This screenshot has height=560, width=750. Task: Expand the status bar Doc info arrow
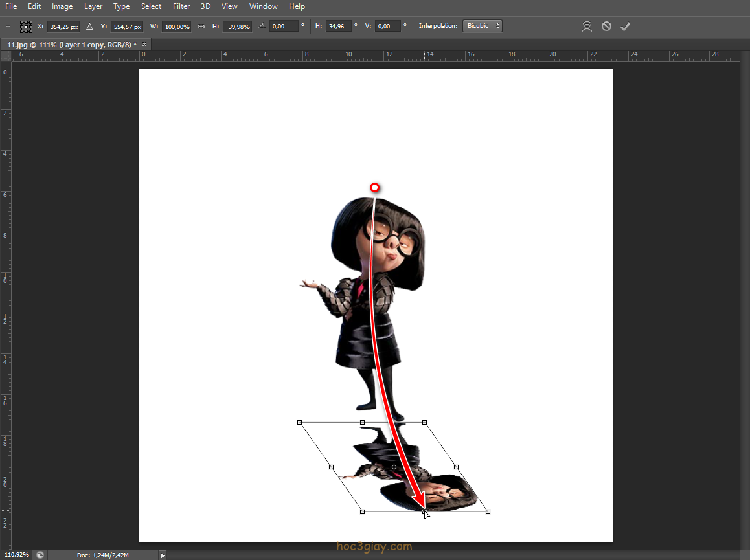tap(163, 555)
